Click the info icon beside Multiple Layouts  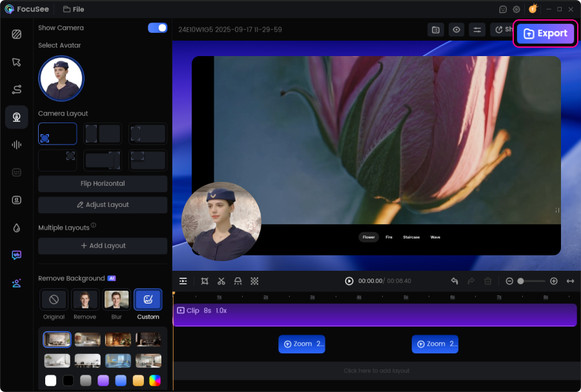[94, 225]
